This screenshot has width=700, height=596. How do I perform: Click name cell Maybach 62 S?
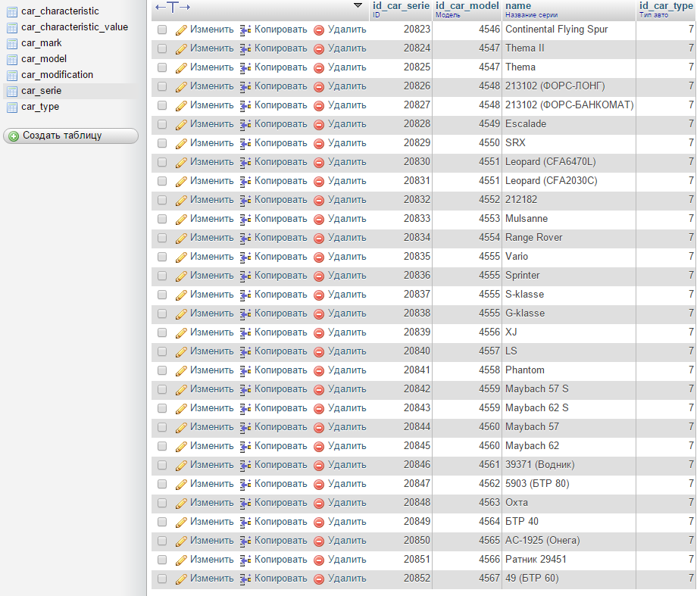click(x=536, y=407)
